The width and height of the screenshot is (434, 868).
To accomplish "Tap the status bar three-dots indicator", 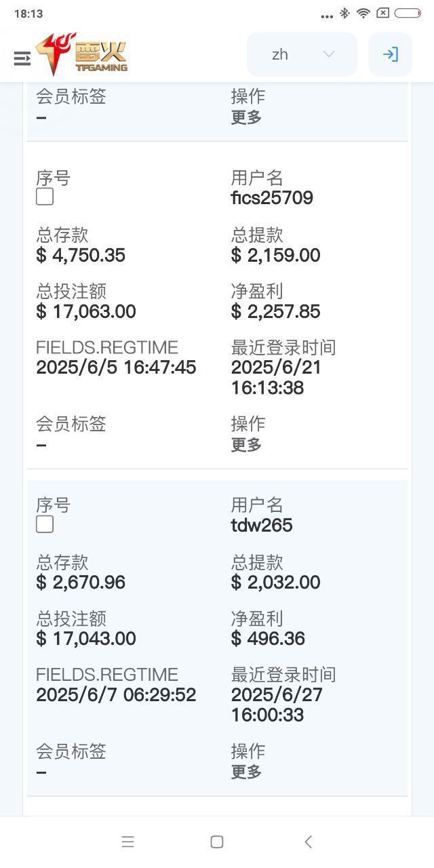I will tap(327, 15).
